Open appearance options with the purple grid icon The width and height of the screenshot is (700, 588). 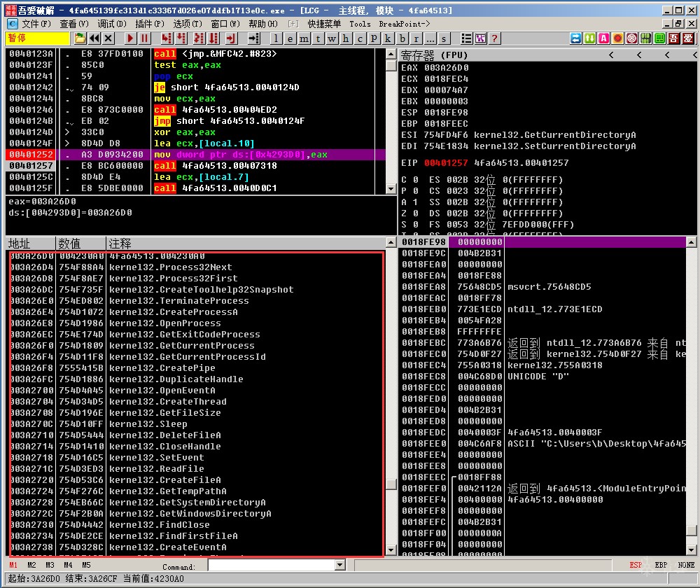pyautogui.click(x=480, y=38)
